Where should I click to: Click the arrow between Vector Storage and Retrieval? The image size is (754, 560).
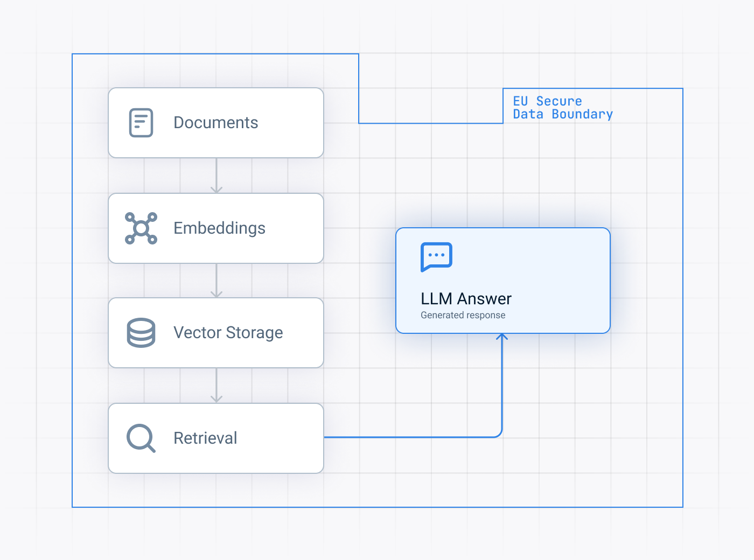[217, 385]
